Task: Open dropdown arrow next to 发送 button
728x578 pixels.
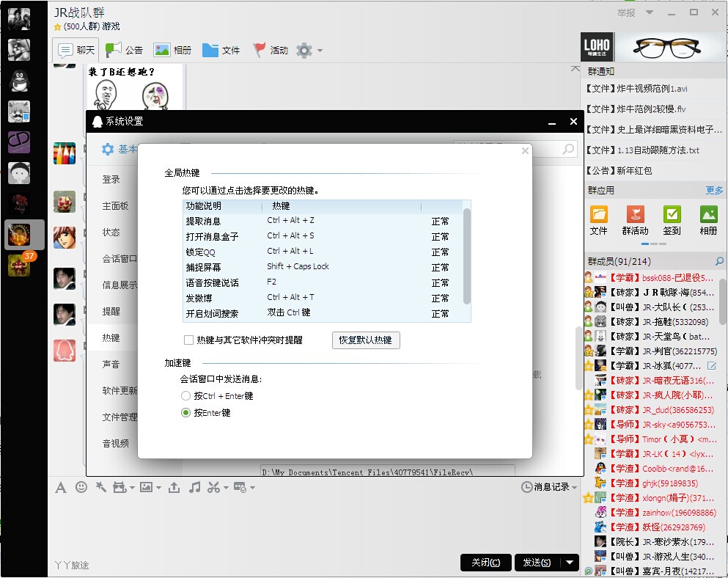Action: click(571, 563)
